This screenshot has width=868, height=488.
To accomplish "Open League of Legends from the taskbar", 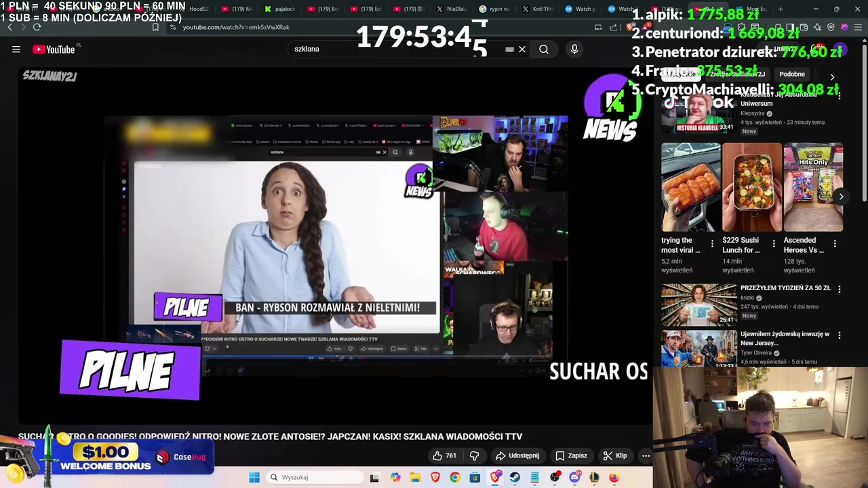I will (594, 477).
